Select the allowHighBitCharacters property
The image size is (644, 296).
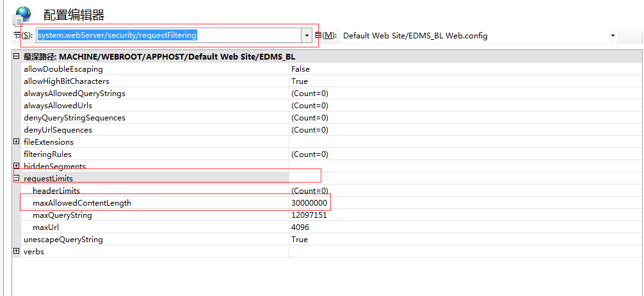click(x=67, y=81)
